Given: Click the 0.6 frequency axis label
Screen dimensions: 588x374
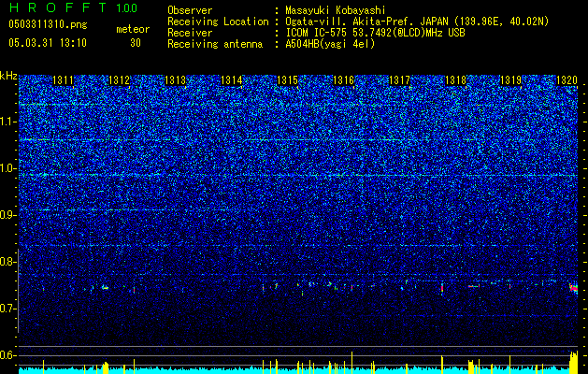Looking at the screenshot, I should pos(7,355).
